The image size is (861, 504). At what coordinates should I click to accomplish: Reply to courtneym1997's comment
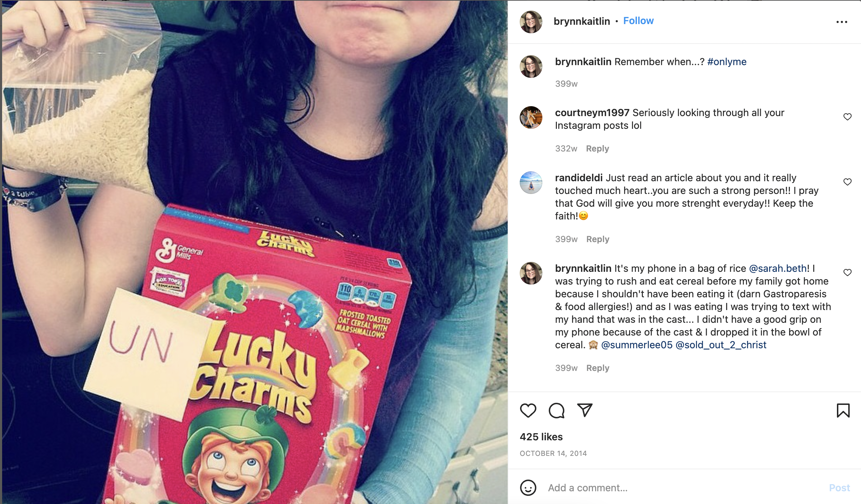[x=597, y=149]
